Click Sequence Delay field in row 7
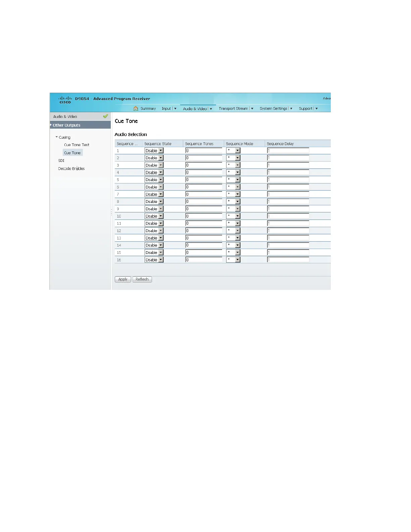Image resolution: width=411 pixels, height=532 pixels. click(288, 194)
